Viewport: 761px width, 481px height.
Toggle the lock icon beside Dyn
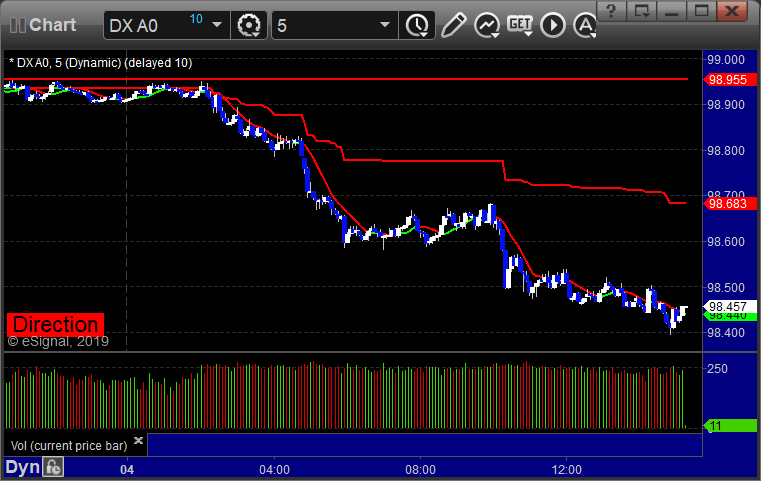(53, 467)
